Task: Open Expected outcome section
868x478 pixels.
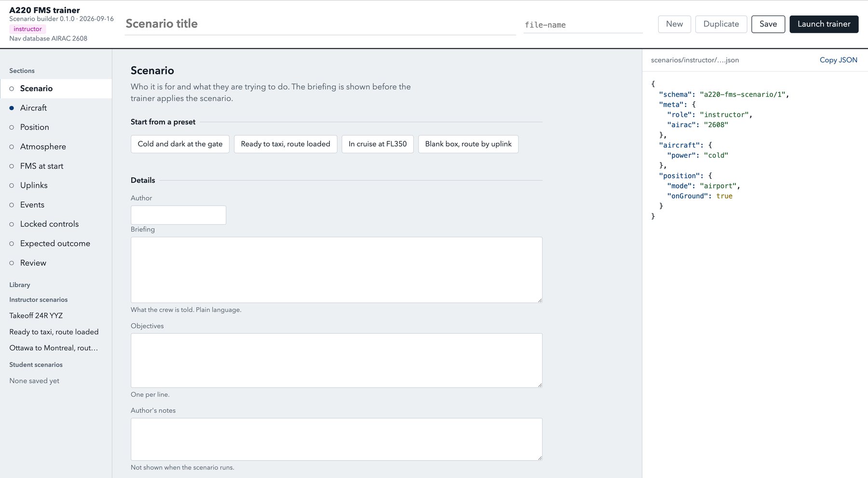Action: [56, 244]
